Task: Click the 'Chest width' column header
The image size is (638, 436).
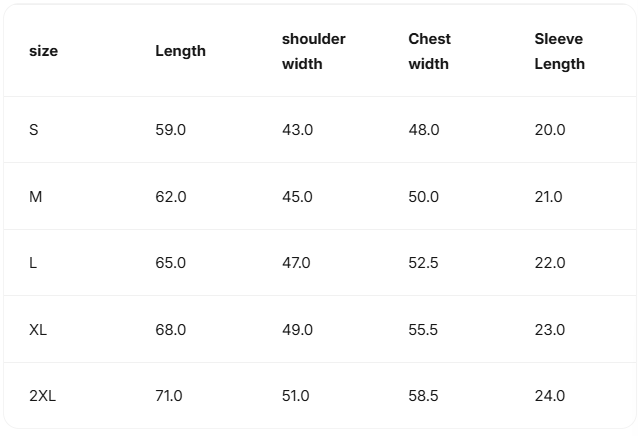Action: pos(429,51)
